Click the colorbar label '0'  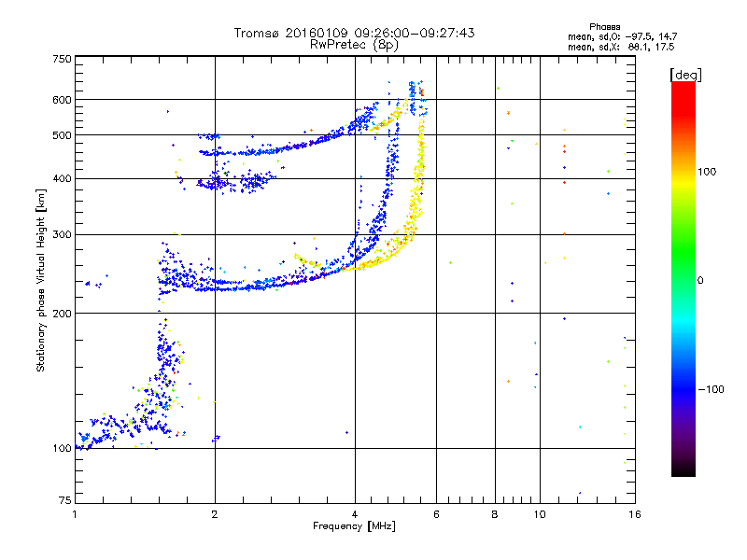700,280
